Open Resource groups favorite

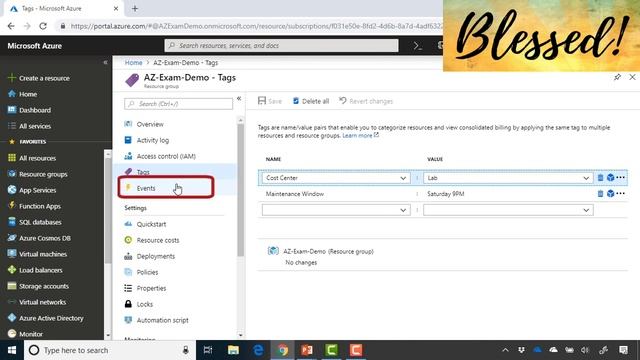pyautogui.click(x=43, y=174)
